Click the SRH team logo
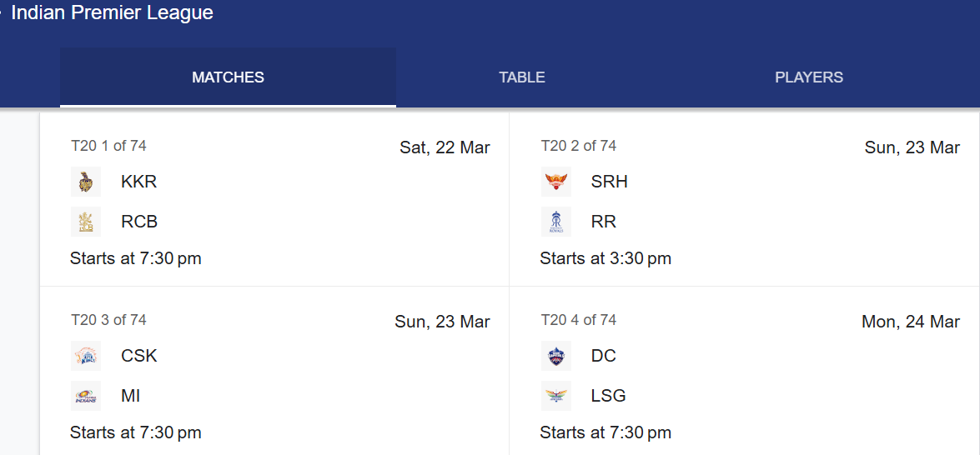Screen dimensions: 980x455 click(x=555, y=182)
